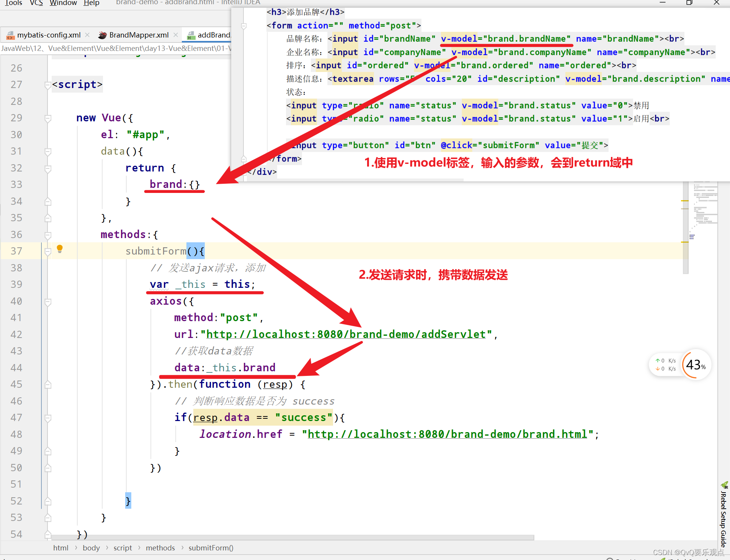Follow the brand.html URL link
730x560 pixels.
click(447, 434)
